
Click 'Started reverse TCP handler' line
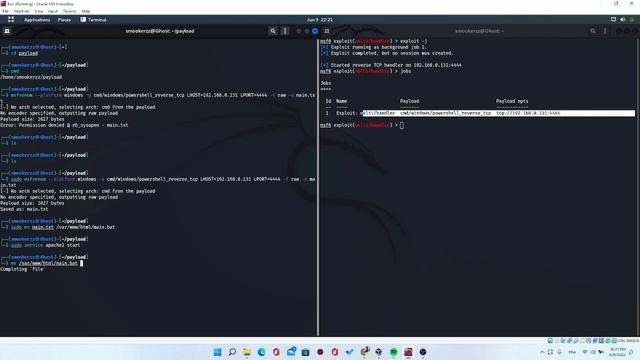pos(391,65)
